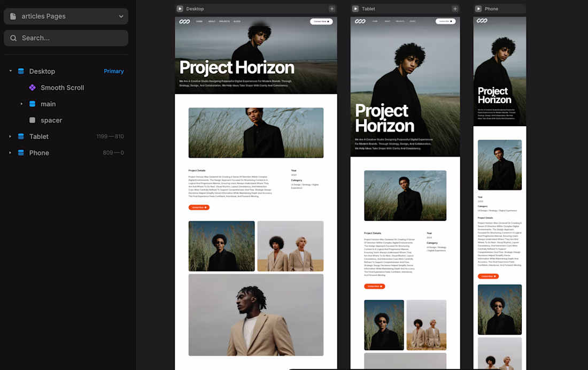
Task: Add breakpoint with Desktop plus icon
Action: (332, 9)
